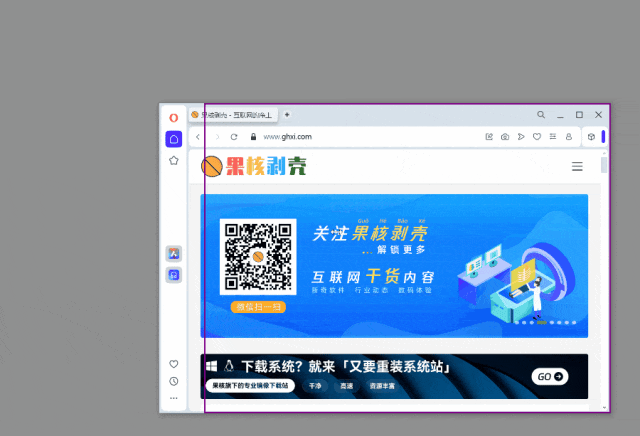The image size is (640, 436).
Task: Click the scrollbar down arrow
Action: click(x=604, y=408)
